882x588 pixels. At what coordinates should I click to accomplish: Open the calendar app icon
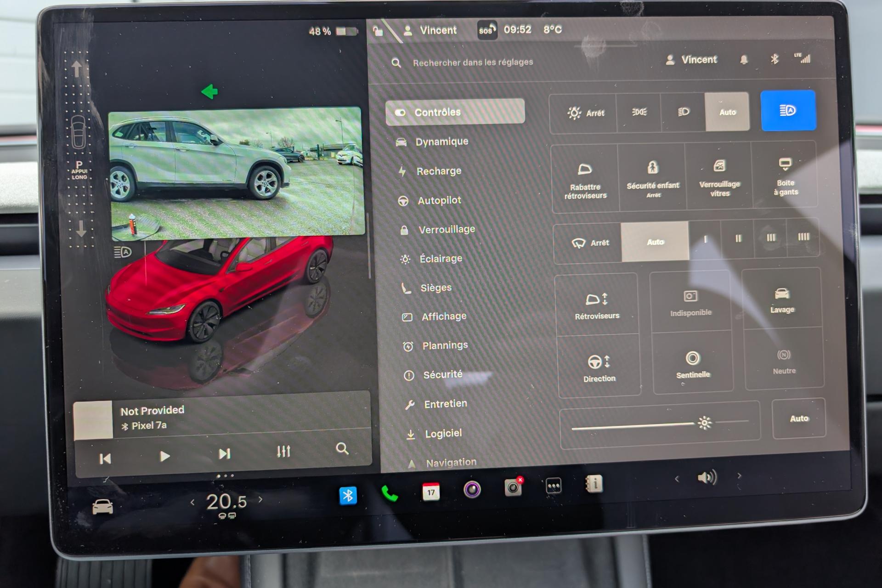(430, 492)
